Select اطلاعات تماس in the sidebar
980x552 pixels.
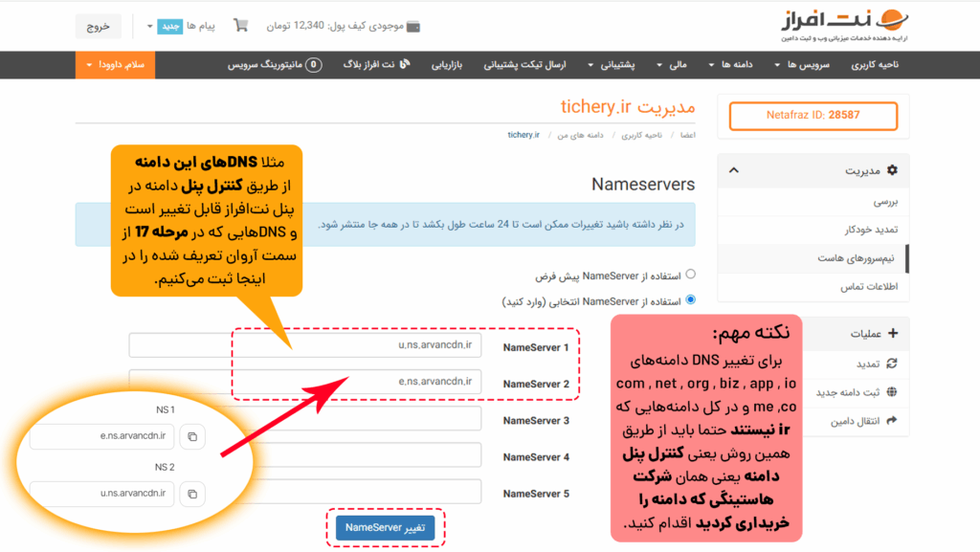pos(813,287)
